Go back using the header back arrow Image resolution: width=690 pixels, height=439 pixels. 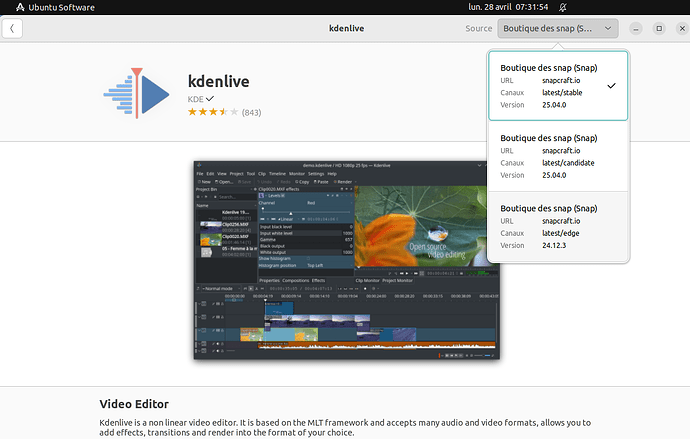(12, 29)
